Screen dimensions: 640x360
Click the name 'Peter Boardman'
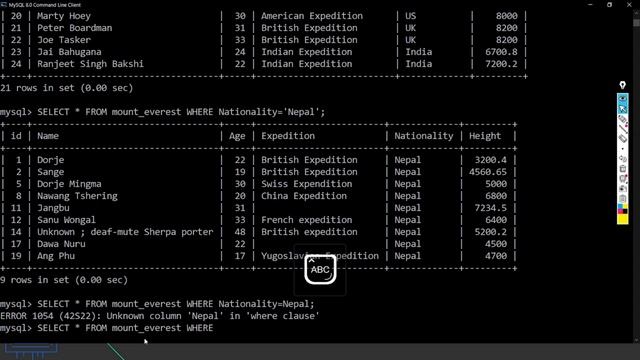pos(75,28)
